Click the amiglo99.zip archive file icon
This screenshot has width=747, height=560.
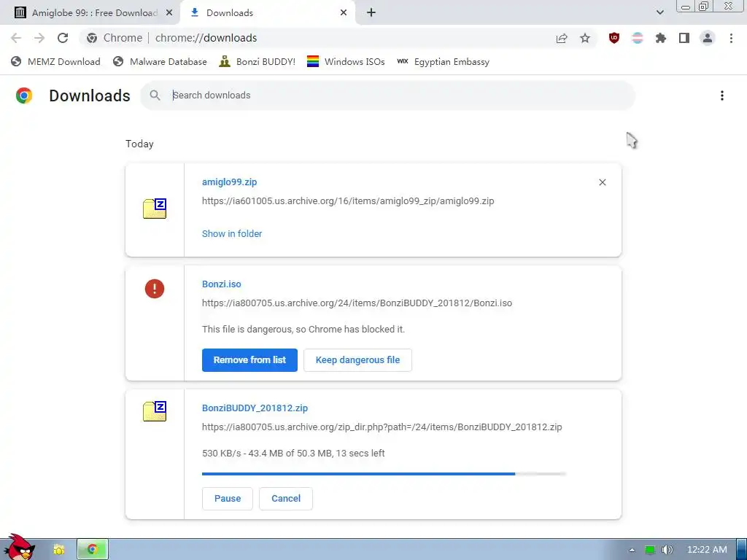[x=155, y=209]
